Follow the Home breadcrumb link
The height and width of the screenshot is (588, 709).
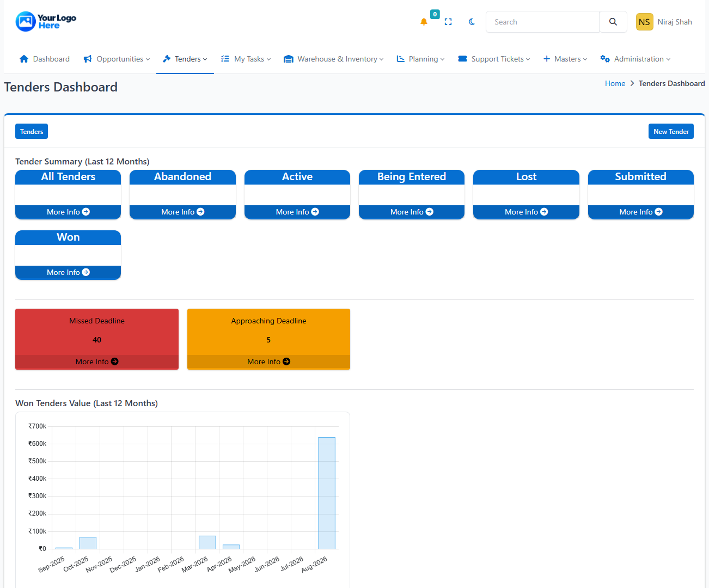[615, 83]
